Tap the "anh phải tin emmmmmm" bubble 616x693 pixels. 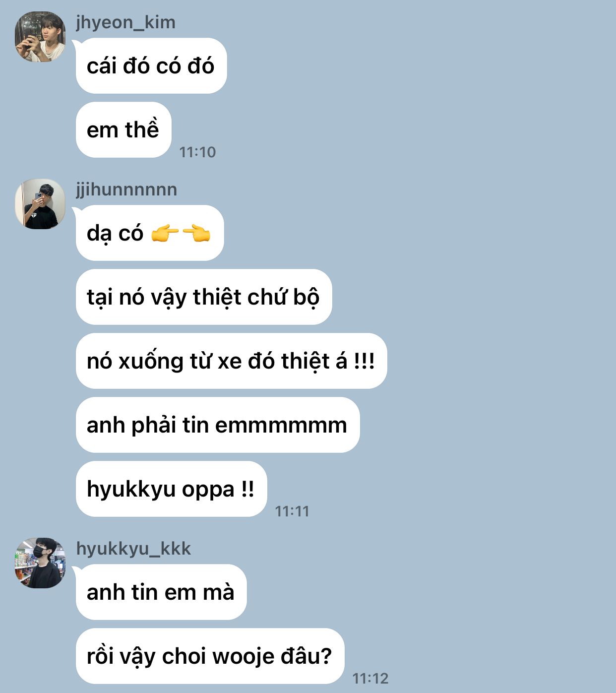(x=218, y=425)
